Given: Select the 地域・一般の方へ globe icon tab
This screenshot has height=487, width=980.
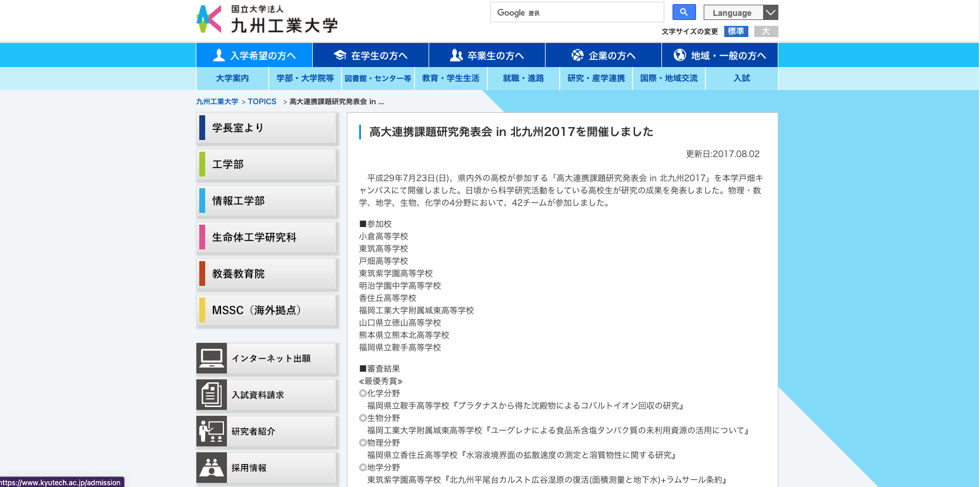Looking at the screenshot, I should (x=720, y=55).
